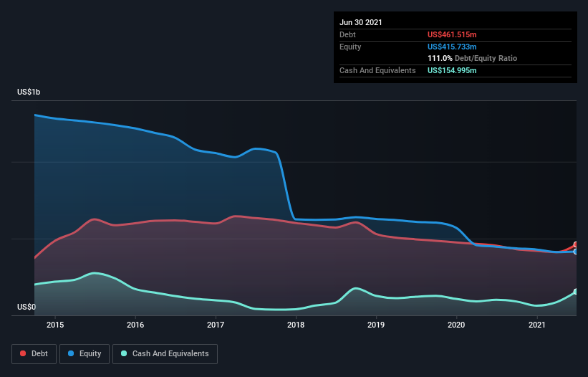
Task: Select the blue Equity endpoint marker
Action: pyautogui.click(x=576, y=252)
